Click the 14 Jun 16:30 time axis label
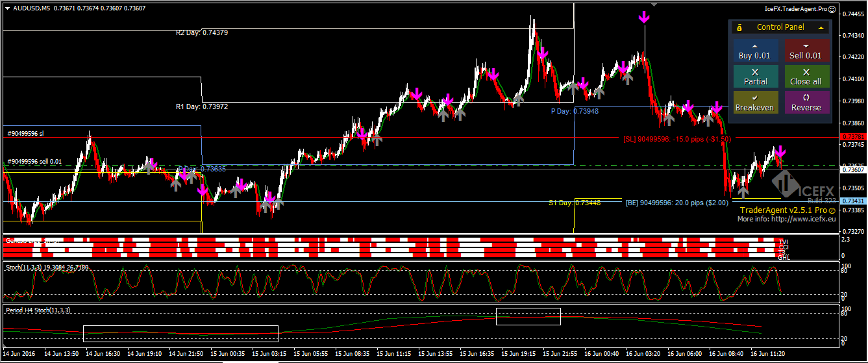The height and width of the screenshot is (363, 868). [x=104, y=355]
